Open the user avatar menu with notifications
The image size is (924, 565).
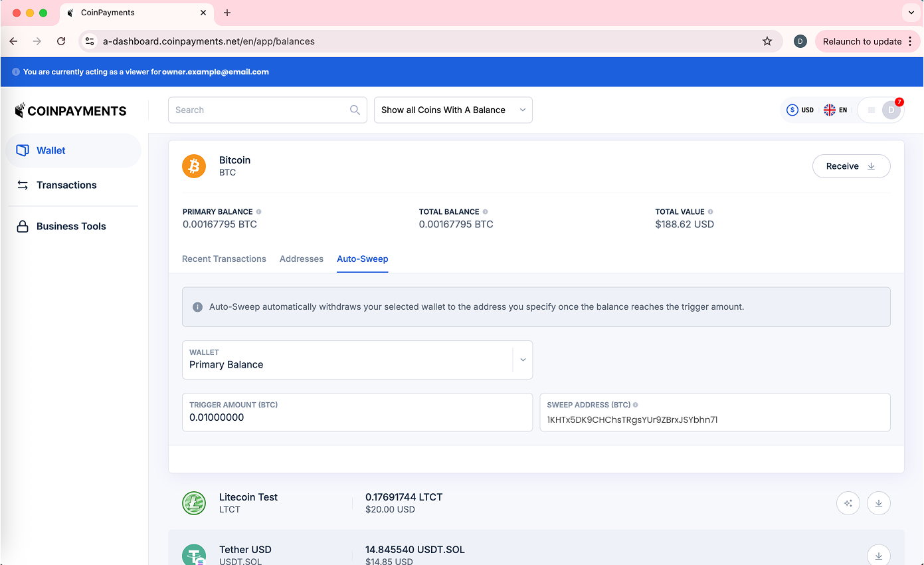(890, 110)
